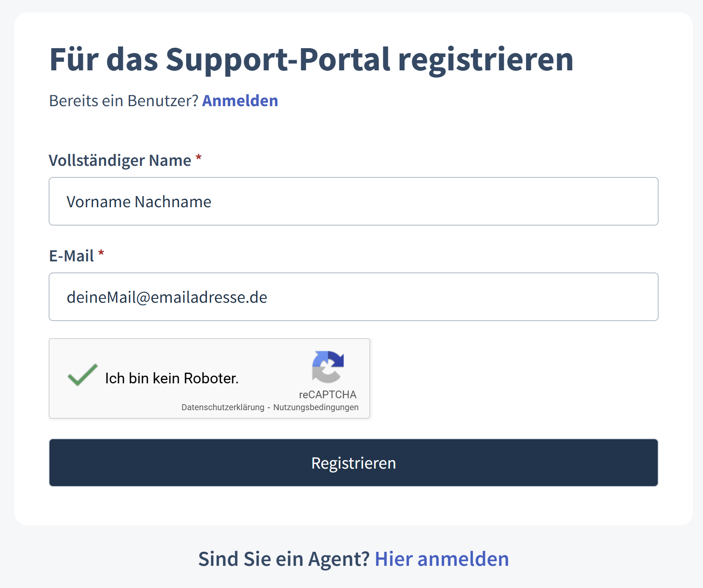Submit the form with Registrieren button

coord(354,463)
